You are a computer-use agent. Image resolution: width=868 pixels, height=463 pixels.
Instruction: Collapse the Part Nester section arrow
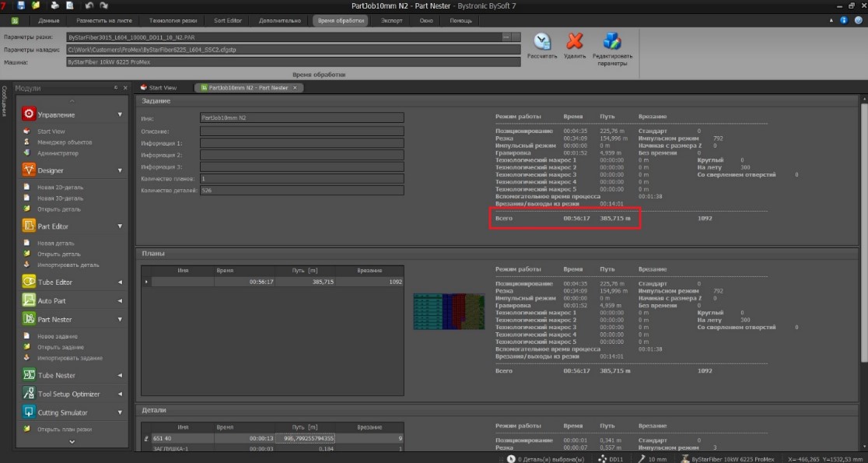tap(120, 319)
